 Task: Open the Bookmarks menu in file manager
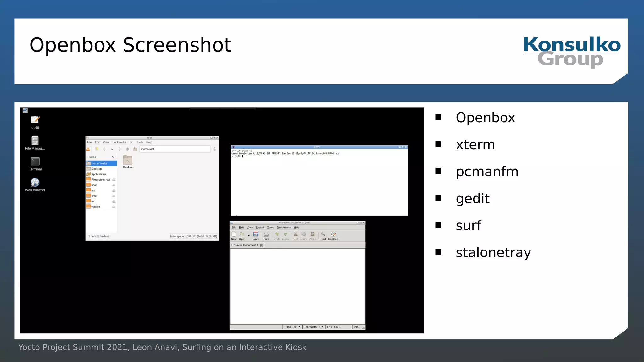tap(119, 142)
